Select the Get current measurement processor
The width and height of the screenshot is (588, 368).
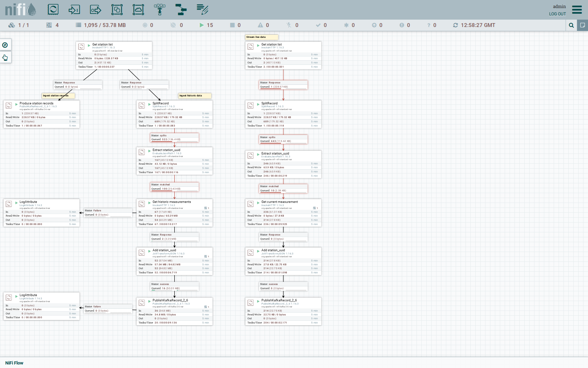point(283,213)
